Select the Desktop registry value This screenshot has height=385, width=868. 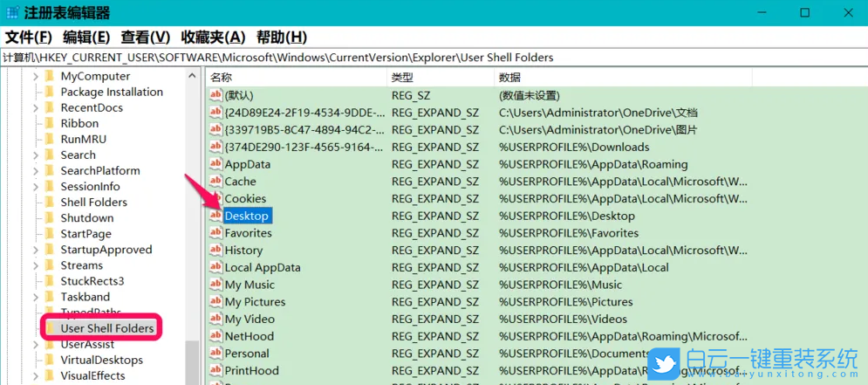[x=247, y=216]
